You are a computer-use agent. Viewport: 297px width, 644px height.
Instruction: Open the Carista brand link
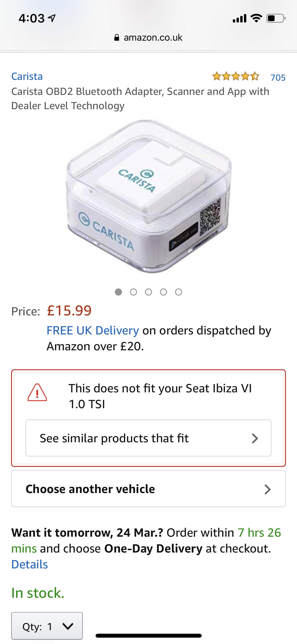pyautogui.click(x=27, y=76)
